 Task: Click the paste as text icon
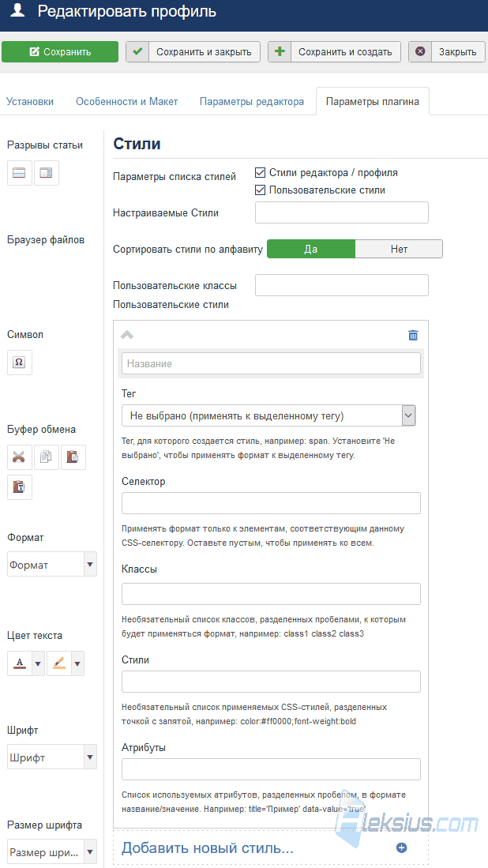coord(20,487)
